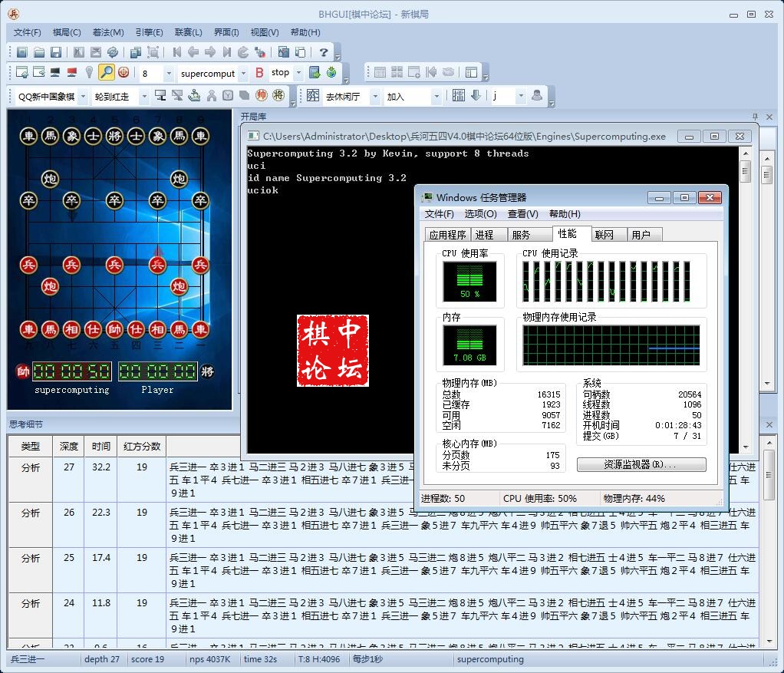Viewport: 784px width, 673px height.
Task: Click the new game icon in the top toolbar
Action: click(x=22, y=52)
